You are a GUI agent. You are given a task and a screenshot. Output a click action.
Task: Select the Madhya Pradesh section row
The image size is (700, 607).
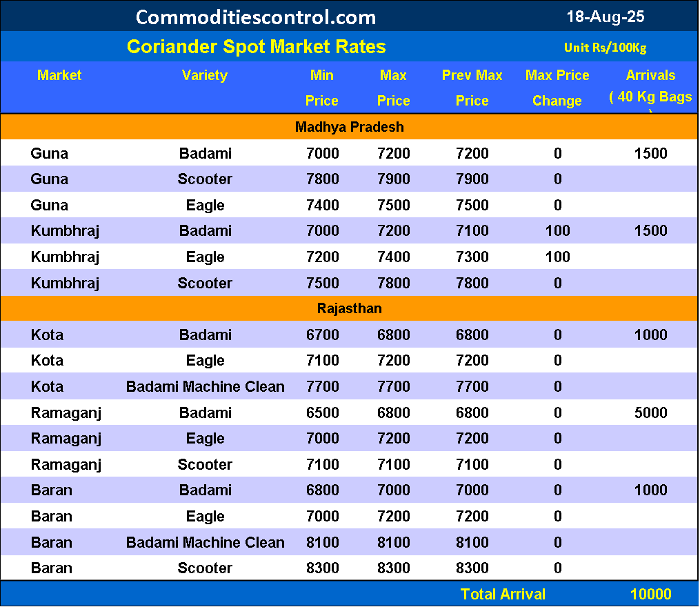click(x=350, y=127)
